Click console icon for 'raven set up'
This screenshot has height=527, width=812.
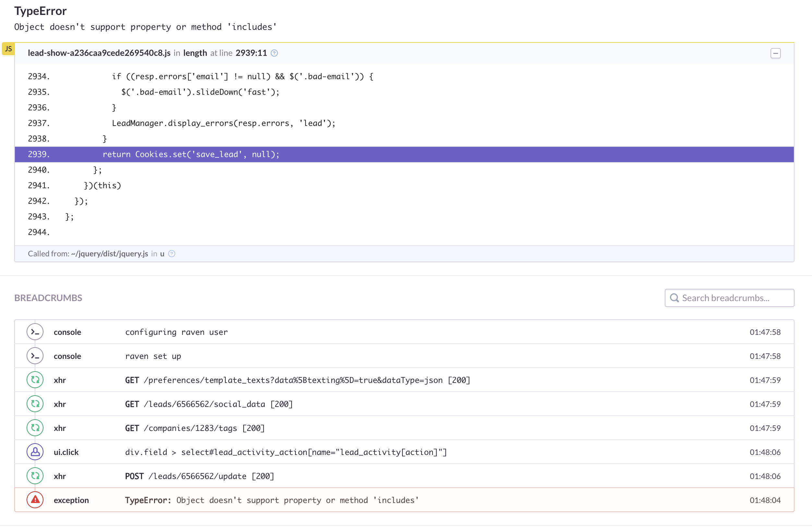click(x=35, y=356)
